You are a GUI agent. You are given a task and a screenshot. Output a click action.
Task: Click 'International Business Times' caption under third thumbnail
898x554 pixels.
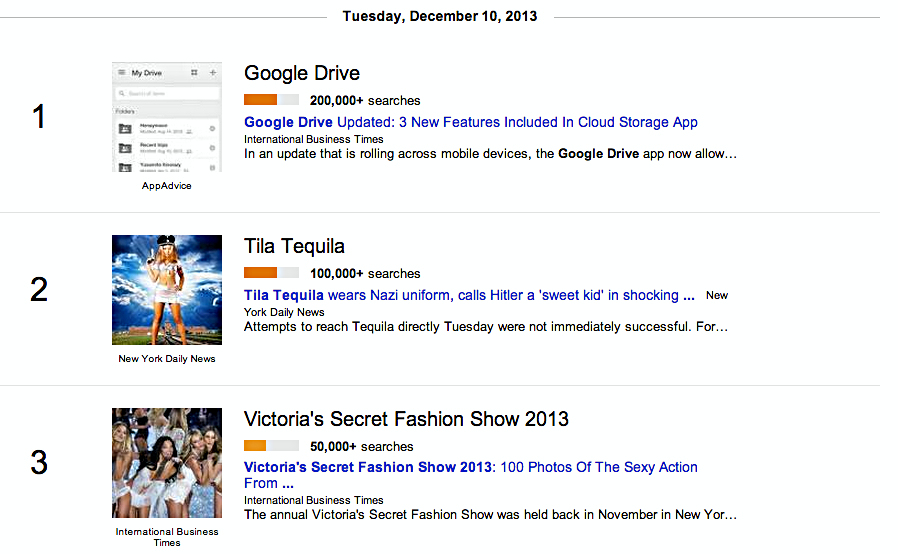167,537
